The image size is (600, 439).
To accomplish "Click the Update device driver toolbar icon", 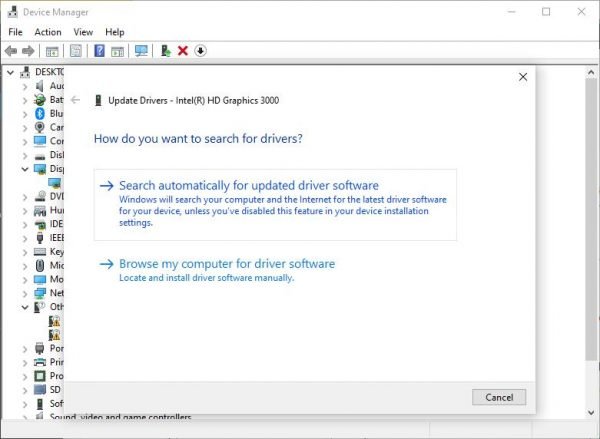I will click(x=166, y=51).
